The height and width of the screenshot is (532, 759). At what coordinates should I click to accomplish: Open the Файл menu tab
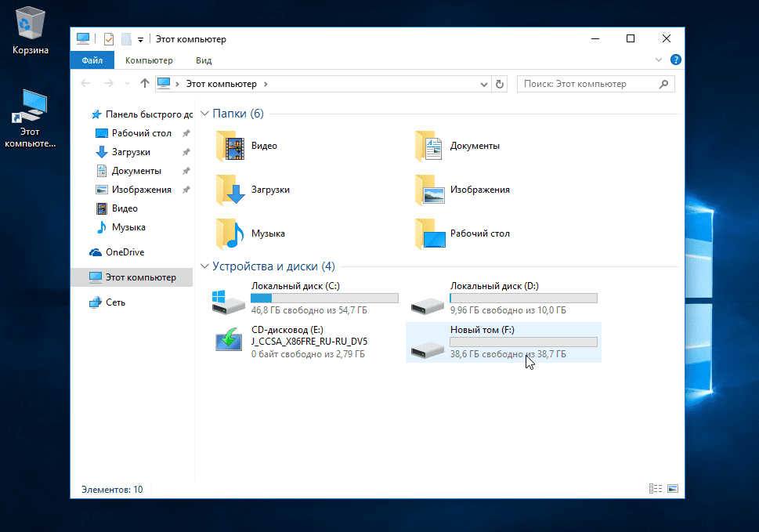click(92, 60)
